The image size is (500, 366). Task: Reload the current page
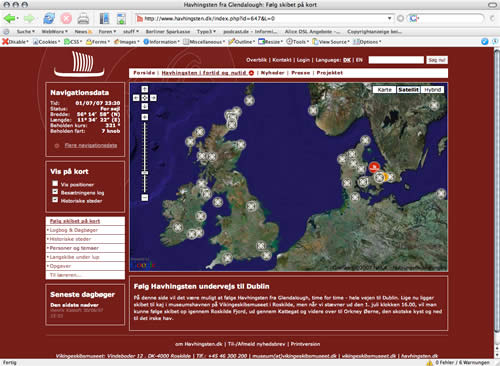[x=49, y=18]
